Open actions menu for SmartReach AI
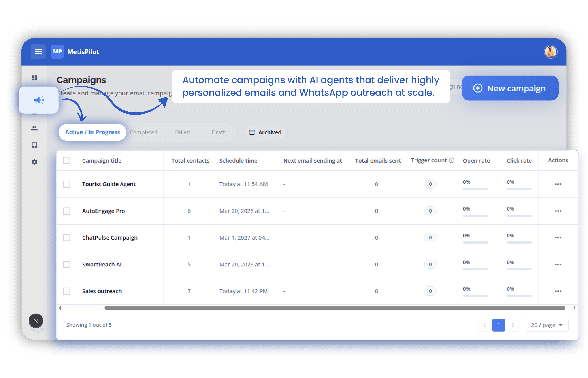The image size is (588, 378). (558, 264)
